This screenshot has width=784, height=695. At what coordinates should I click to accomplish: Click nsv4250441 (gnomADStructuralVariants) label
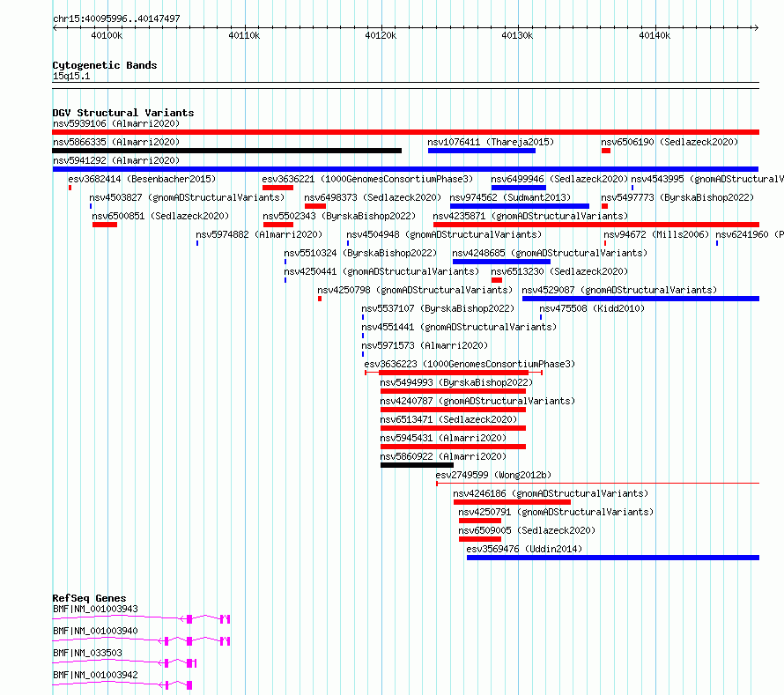pos(381,271)
